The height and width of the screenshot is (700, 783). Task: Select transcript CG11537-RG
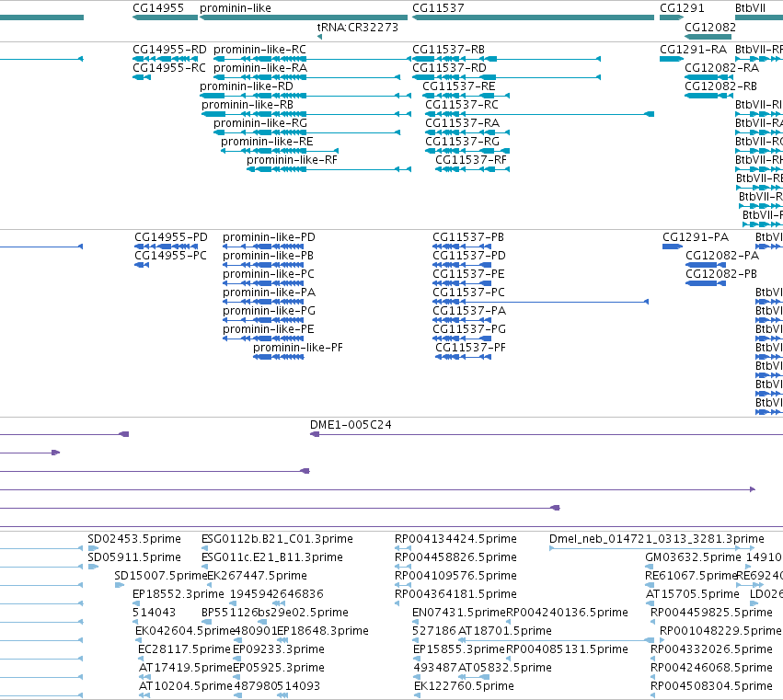467,151
